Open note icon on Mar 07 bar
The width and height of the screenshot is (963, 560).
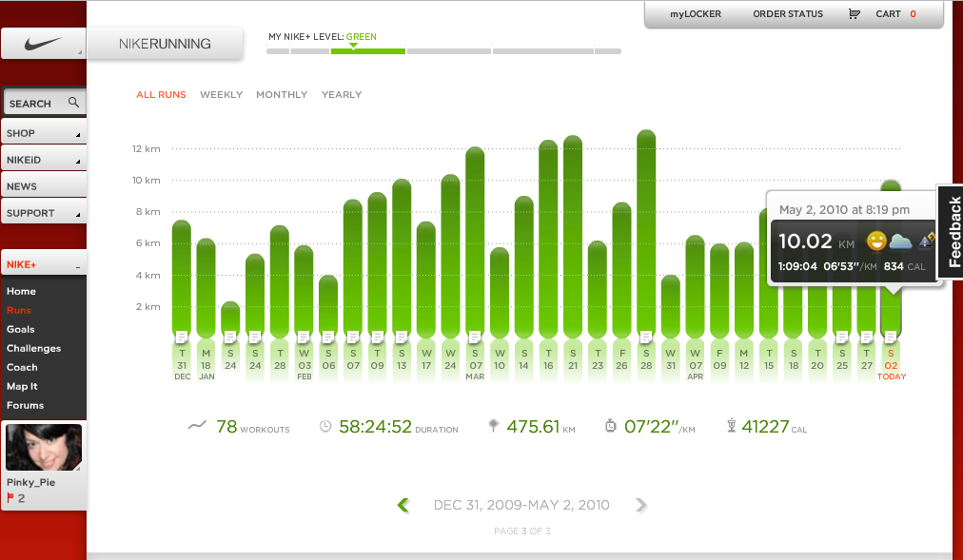point(474,337)
